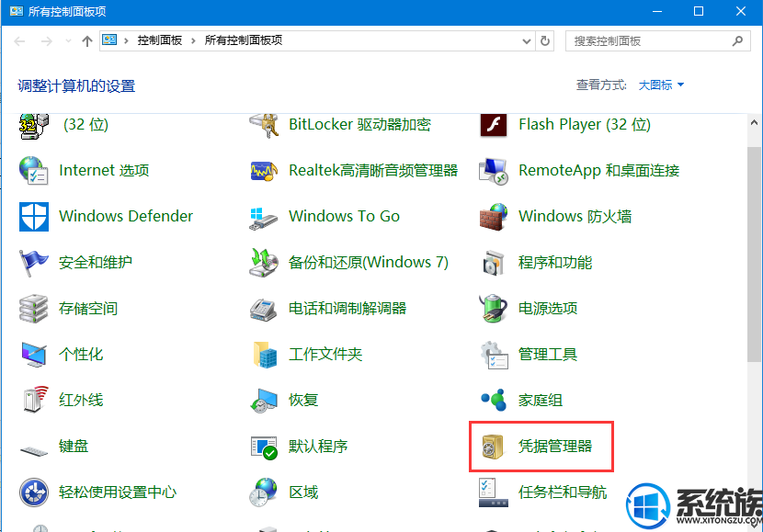This screenshot has height=532, width=763.
Task: Open the 恢复 icon
Action: coord(264,401)
